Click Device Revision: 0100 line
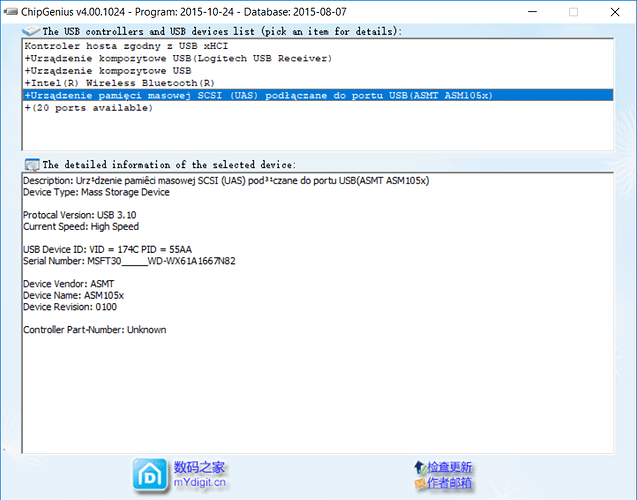The width and height of the screenshot is (637, 500). 70,307
